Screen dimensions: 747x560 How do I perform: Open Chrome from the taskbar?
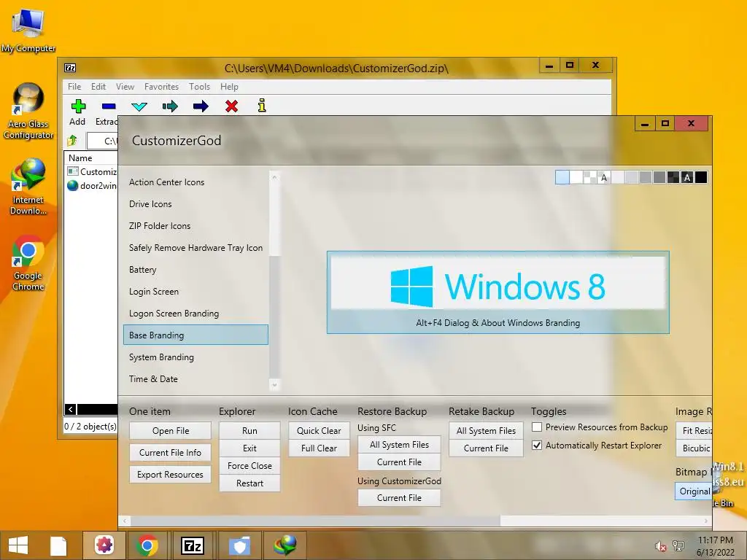tap(147, 545)
